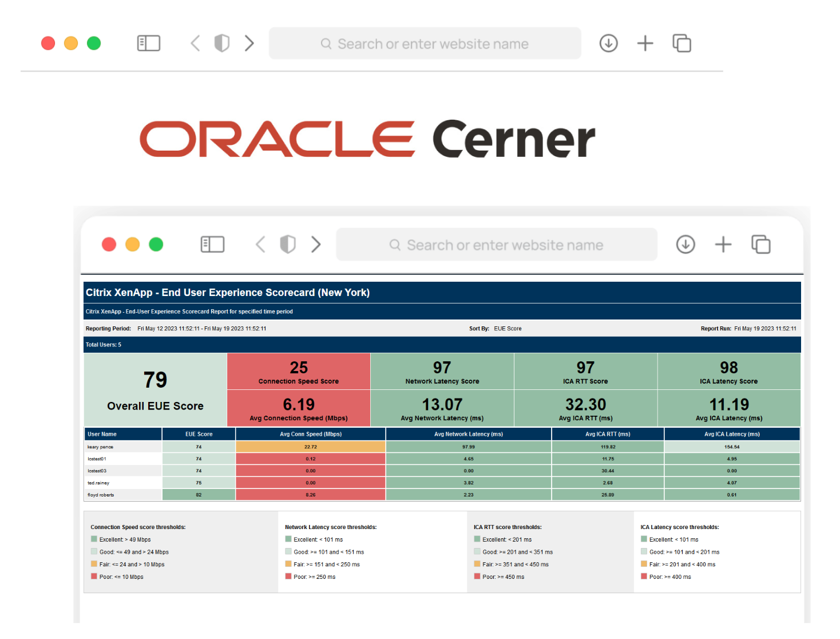
Task: Show the tab overview in the inner browser
Action: [761, 244]
